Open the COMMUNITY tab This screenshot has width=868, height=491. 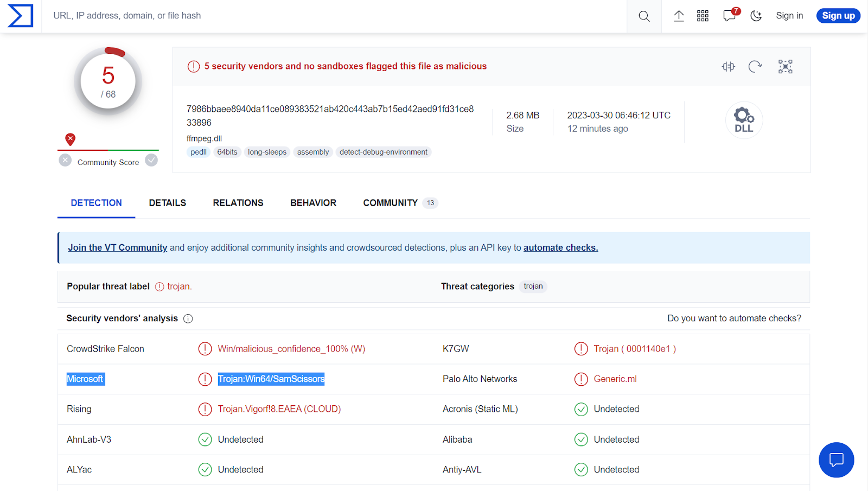[x=400, y=203]
